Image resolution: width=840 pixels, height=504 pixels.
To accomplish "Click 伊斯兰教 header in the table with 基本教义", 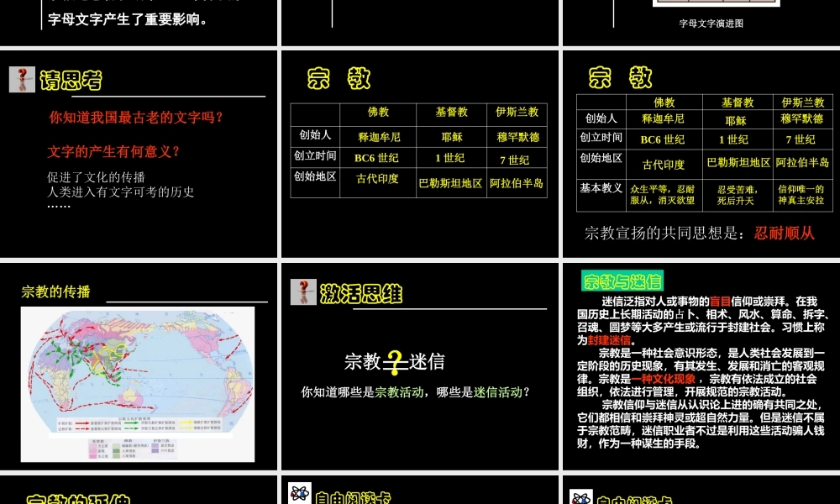I will pyautogui.click(x=802, y=102).
